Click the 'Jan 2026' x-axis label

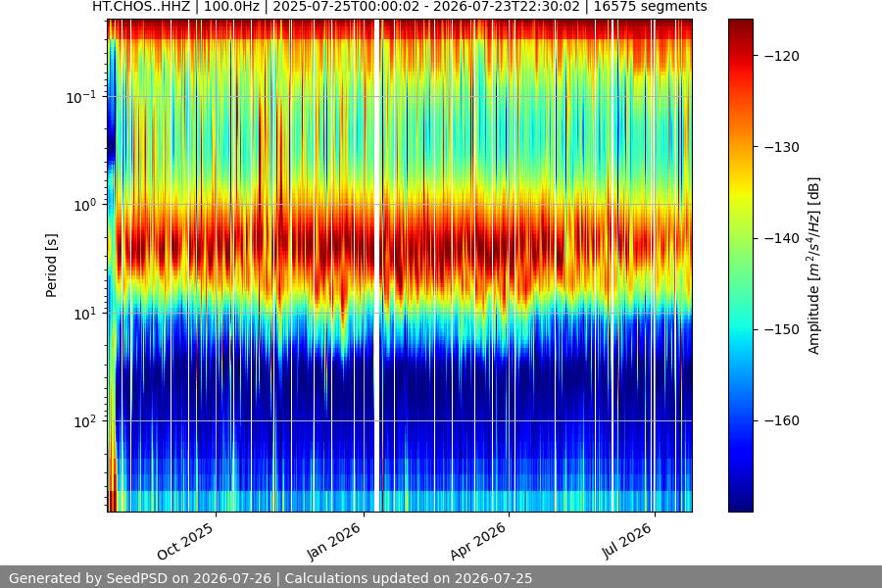click(x=334, y=541)
